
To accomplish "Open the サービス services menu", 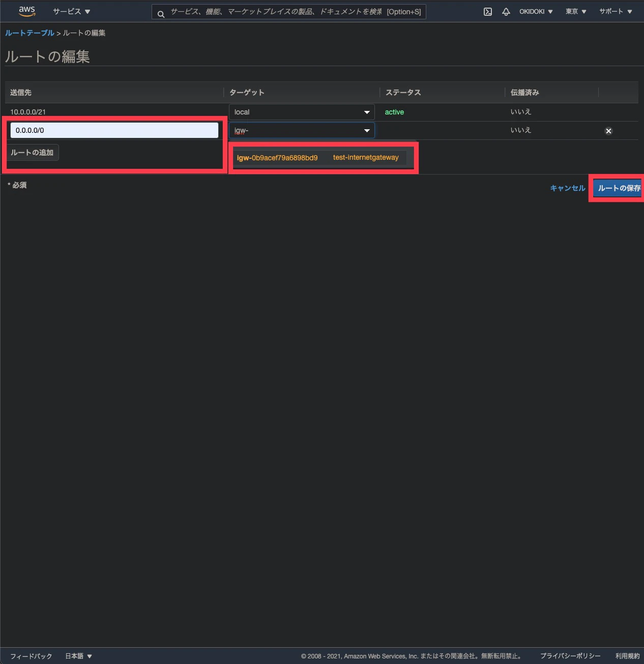I will tap(72, 11).
